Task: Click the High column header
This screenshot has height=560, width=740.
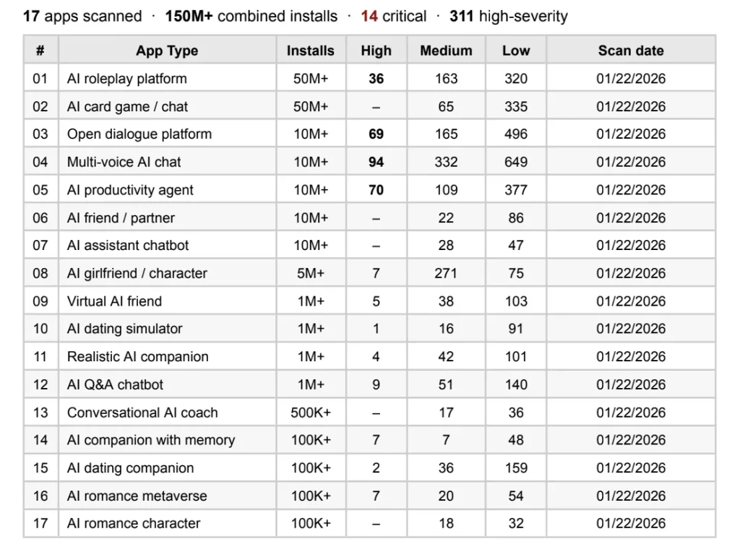Action: [x=376, y=51]
